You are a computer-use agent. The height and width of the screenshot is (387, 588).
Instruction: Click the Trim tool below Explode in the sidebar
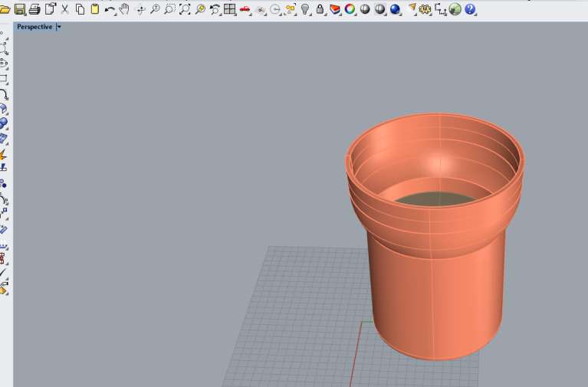[3, 168]
